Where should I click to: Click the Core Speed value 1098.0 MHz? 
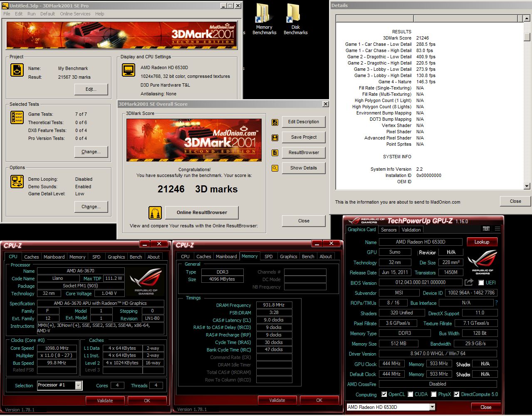(57, 348)
